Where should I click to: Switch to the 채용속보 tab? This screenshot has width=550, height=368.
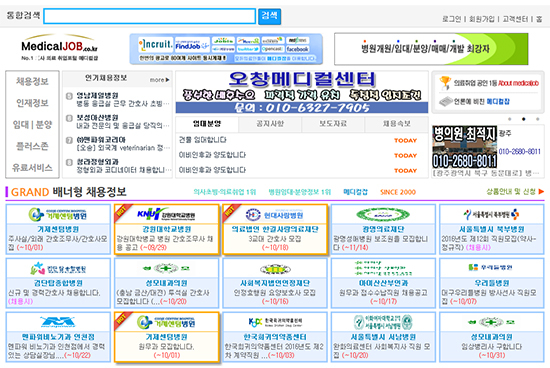[x=396, y=124]
